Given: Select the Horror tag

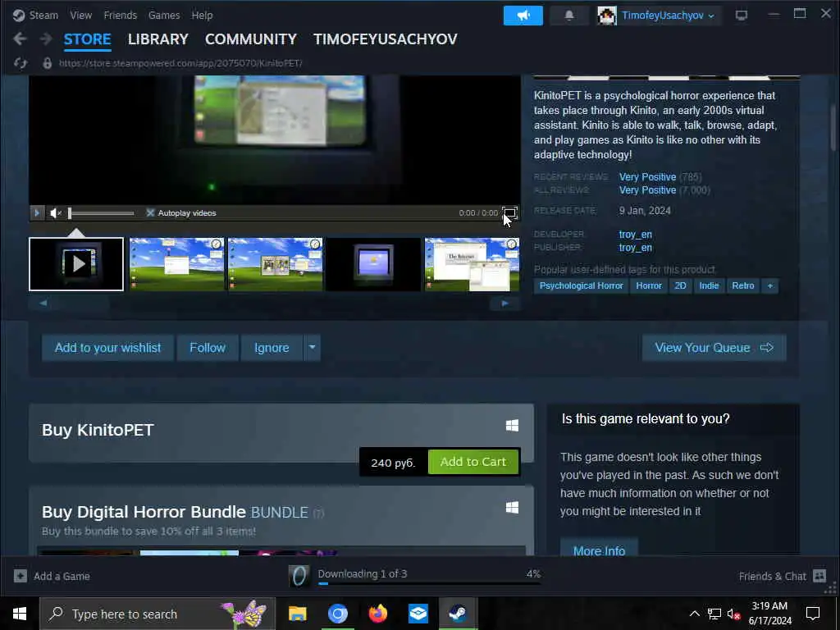Looking at the screenshot, I should click(649, 285).
